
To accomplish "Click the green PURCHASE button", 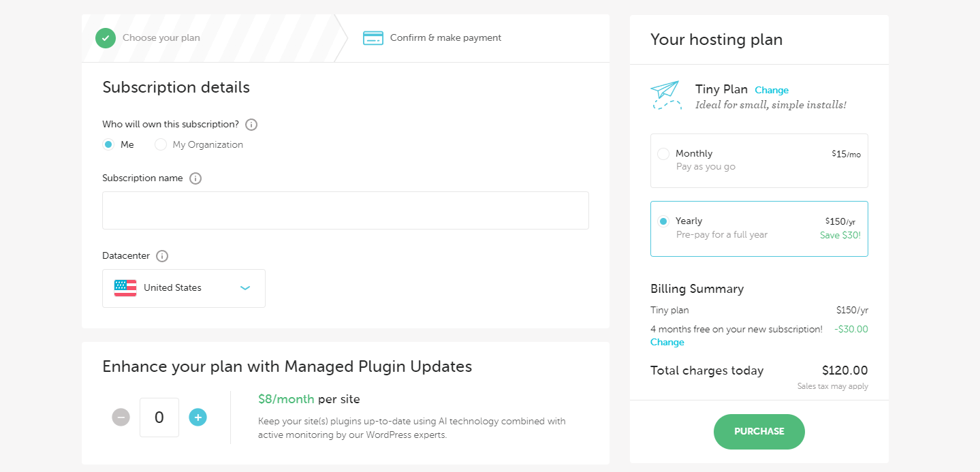I will [x=759, y=432].
